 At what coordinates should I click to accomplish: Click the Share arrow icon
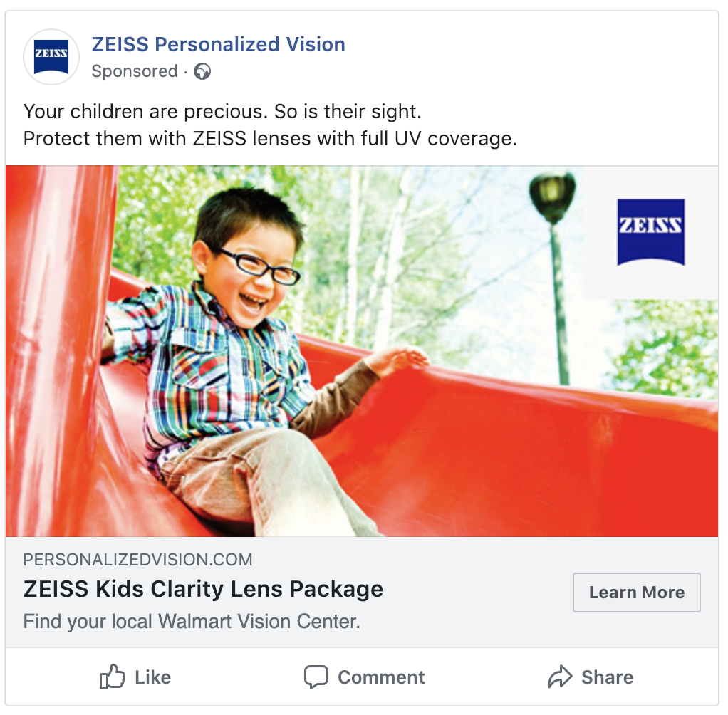[x=560, y=677]
